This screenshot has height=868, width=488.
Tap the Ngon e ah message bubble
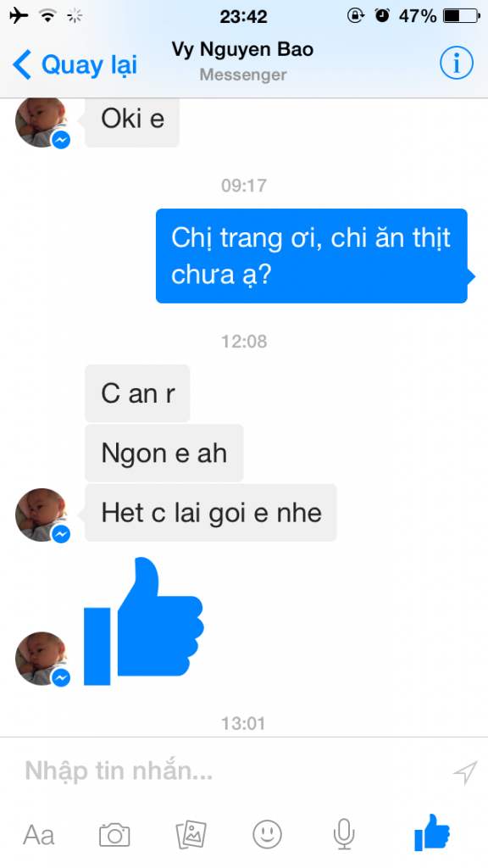coord(164,453)
